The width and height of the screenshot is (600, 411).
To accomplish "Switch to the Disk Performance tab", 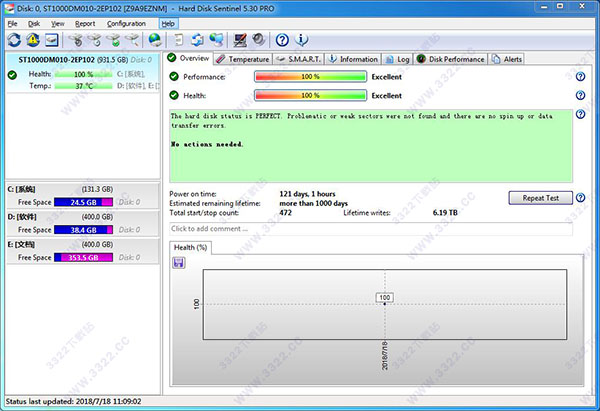I will (x=451, y=59).
